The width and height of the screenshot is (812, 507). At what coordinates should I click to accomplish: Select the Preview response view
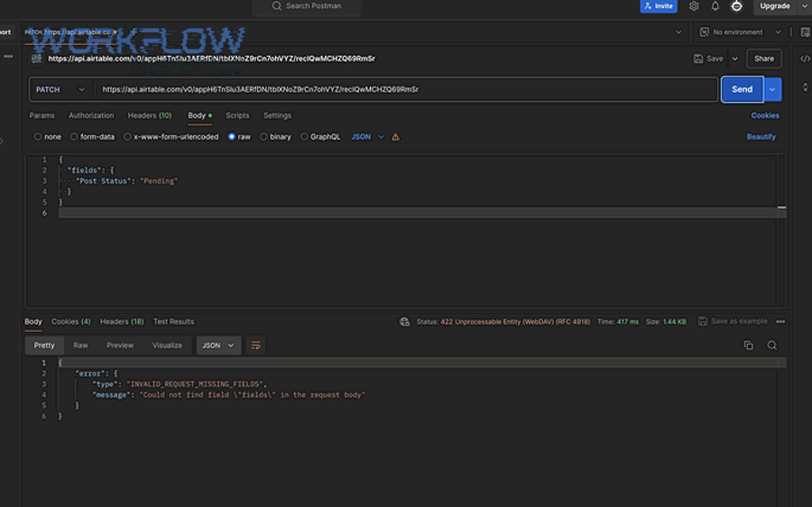120,346
